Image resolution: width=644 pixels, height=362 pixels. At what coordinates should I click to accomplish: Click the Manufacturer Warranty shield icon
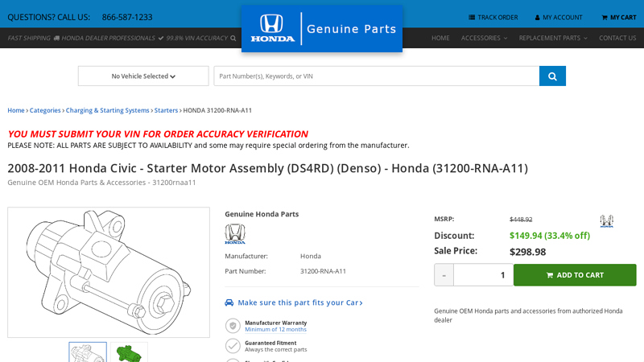[x=233, y=326]
